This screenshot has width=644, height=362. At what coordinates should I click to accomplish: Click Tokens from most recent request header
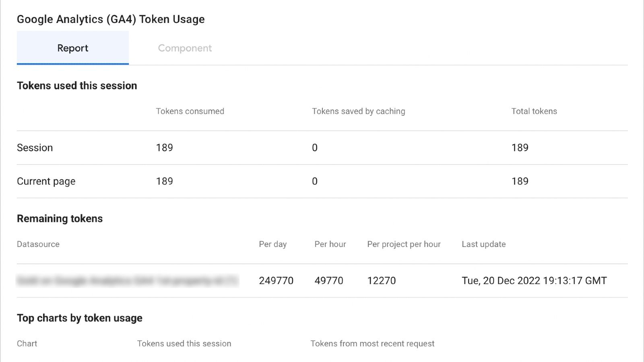coord(372,343)
